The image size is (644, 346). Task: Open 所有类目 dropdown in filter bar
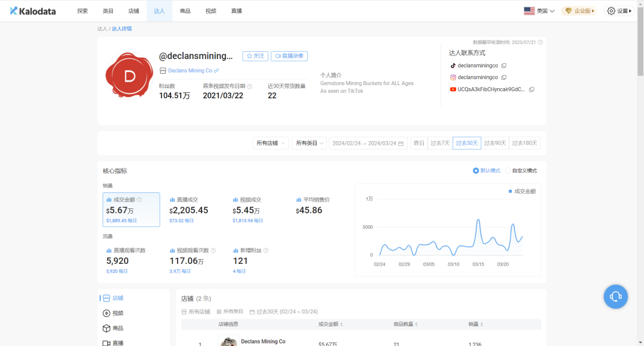pyautogui.click(x=310, y=143)
